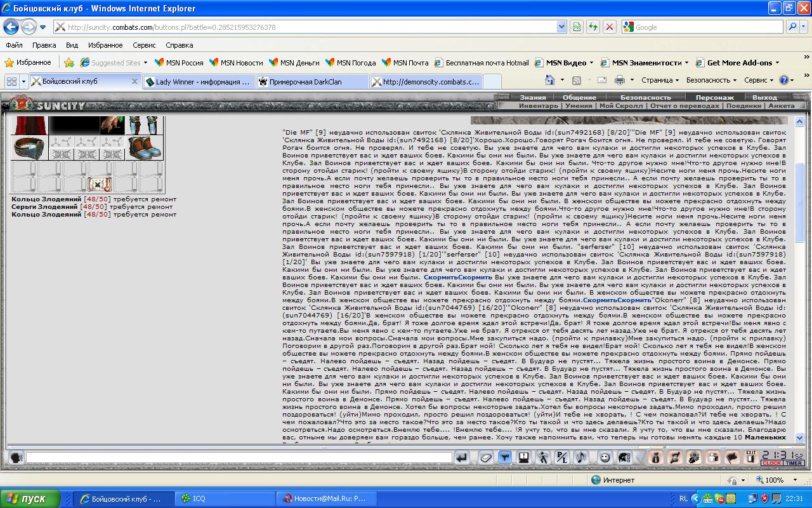Toggle IE Compatibility View icon
This screenshot has width=812, height=508.
click(577, 27)
